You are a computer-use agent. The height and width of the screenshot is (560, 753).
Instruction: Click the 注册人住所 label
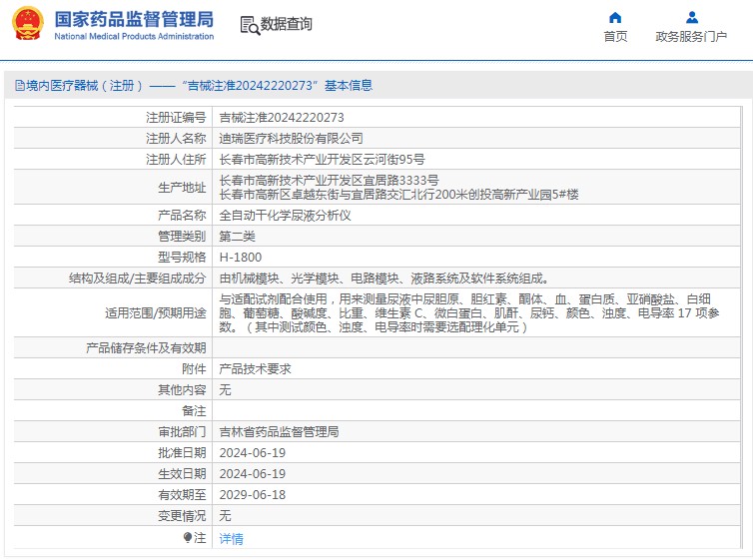(x=176, y=160)
